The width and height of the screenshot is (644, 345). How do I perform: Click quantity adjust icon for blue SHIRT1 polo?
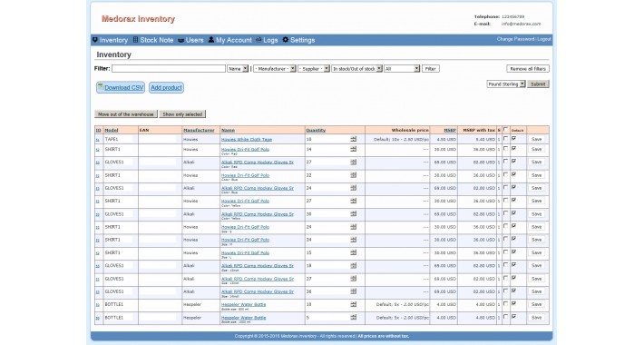[x=353, y=174]
